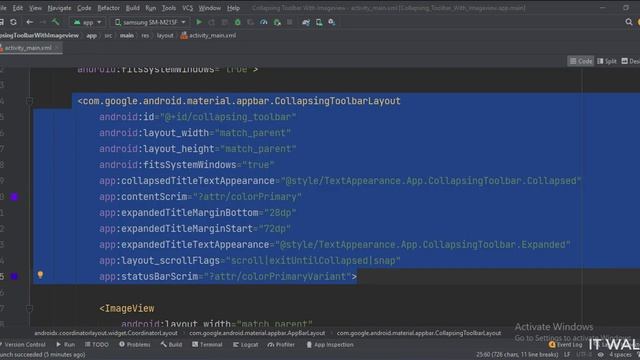Open the Edit menu
The width and height of the screenshot is (640, 360).
[x=18, y=8]
